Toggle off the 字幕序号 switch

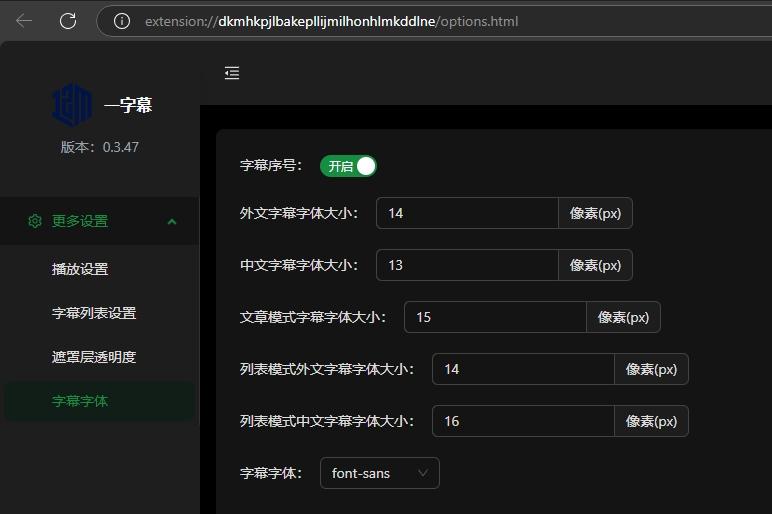[348, 166]
